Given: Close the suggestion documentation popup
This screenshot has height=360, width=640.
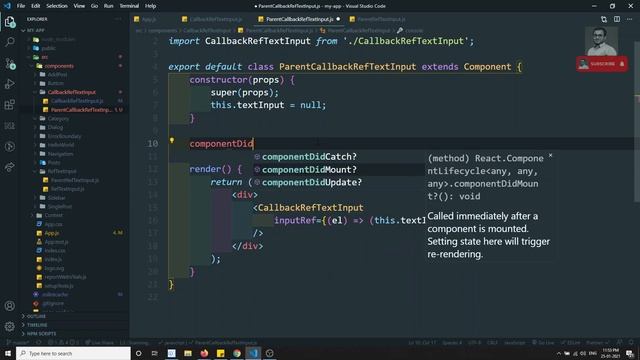Looking at the screenshot, I should point(550,156).
